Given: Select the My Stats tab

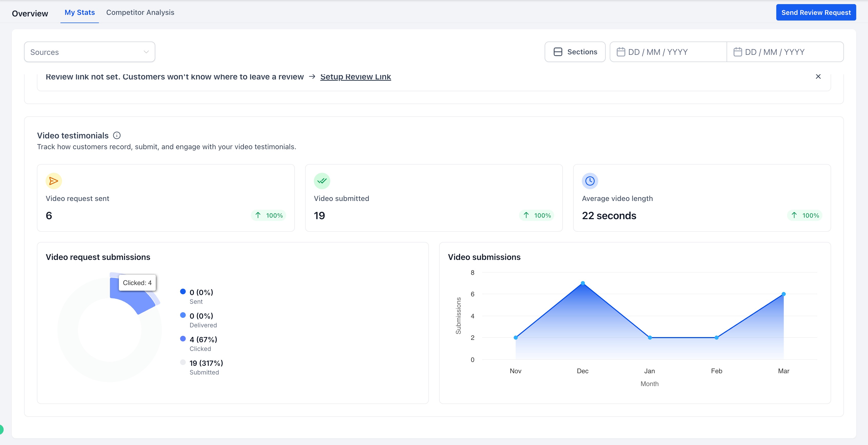Looking at the screenshot, I should click(79, 13).
